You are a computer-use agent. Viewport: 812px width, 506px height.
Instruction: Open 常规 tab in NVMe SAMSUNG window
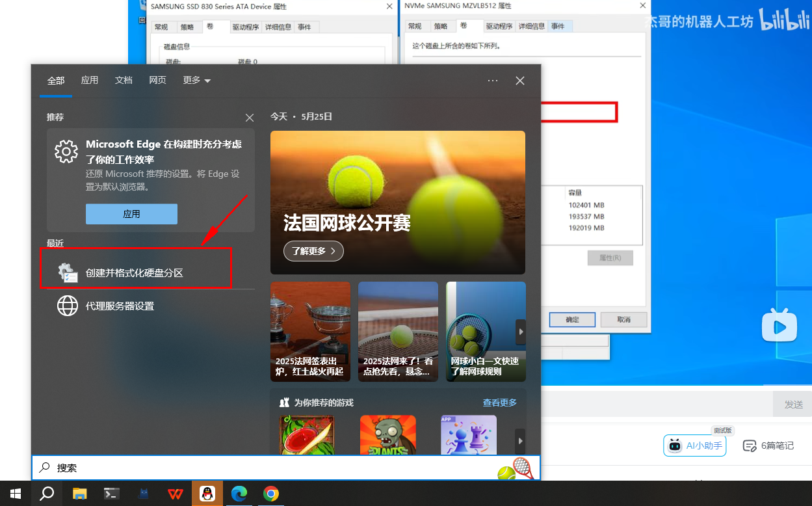click(415, 26)
